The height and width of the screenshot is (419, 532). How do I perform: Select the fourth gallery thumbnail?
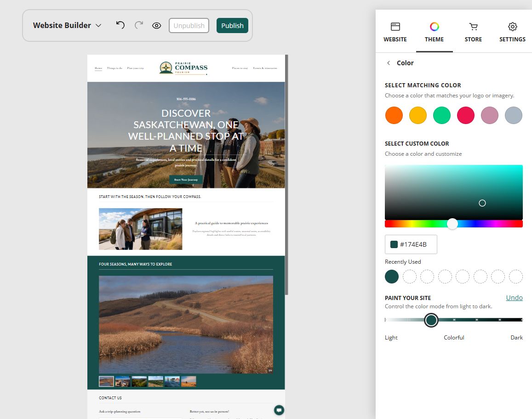click(156, 381)
